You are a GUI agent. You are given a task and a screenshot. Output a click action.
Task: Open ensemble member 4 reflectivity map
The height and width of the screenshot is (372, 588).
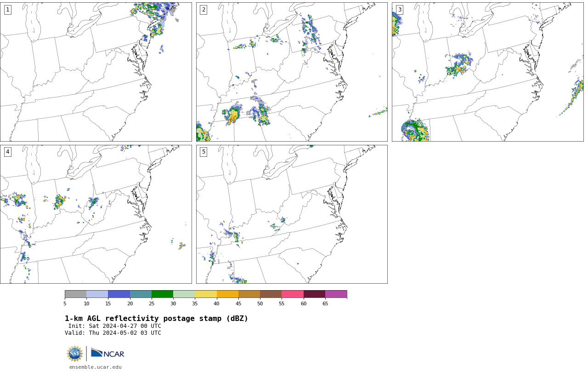tap(96, 214)
